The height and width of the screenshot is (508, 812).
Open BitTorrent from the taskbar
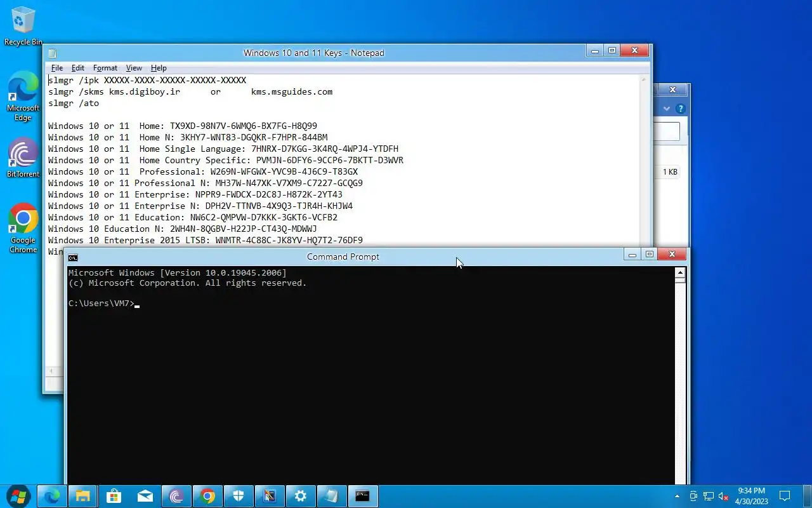coord(176,496)
